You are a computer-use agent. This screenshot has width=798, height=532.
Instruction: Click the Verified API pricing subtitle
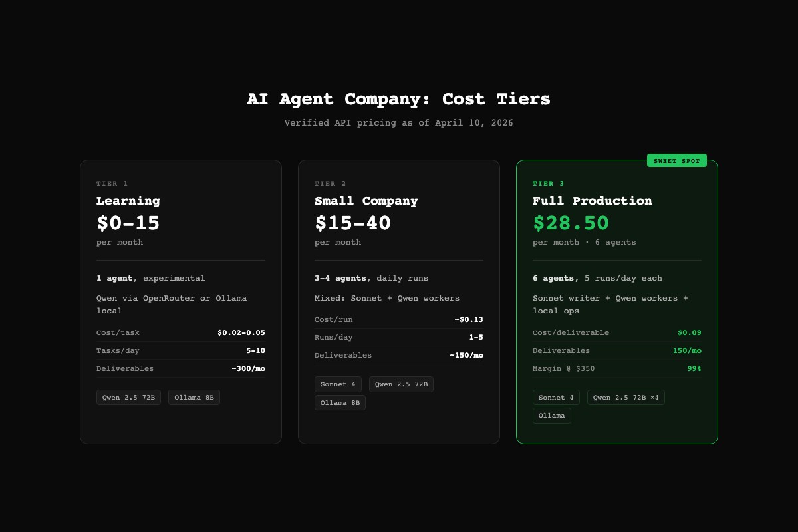point(399,123)
